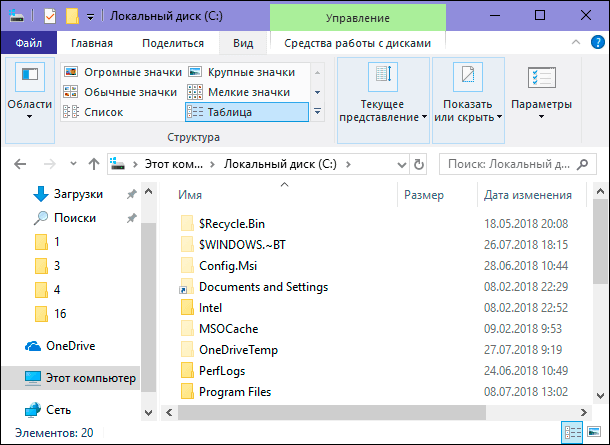Select Сеть in the navigation pane
This screenshot has width=610, height=445.
pyautogui.click(x=47, y=410)
